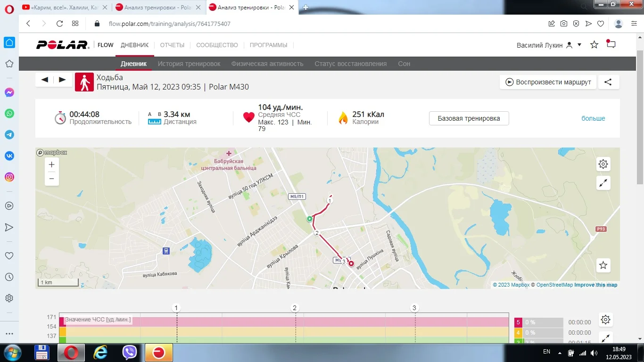Click the star icon next to user name
The image size is (644, 362).
[x=594, y=45]
